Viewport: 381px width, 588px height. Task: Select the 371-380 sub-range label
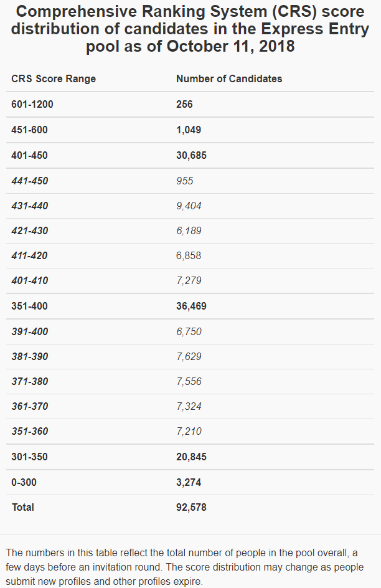29,381
